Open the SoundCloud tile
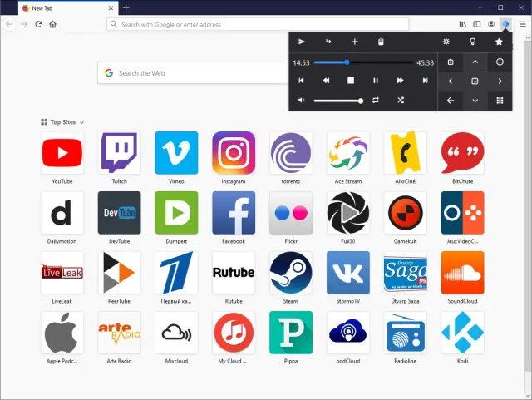 462,273
